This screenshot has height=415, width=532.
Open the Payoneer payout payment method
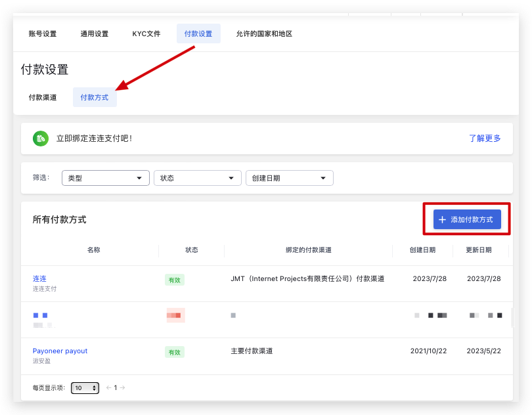60,351
